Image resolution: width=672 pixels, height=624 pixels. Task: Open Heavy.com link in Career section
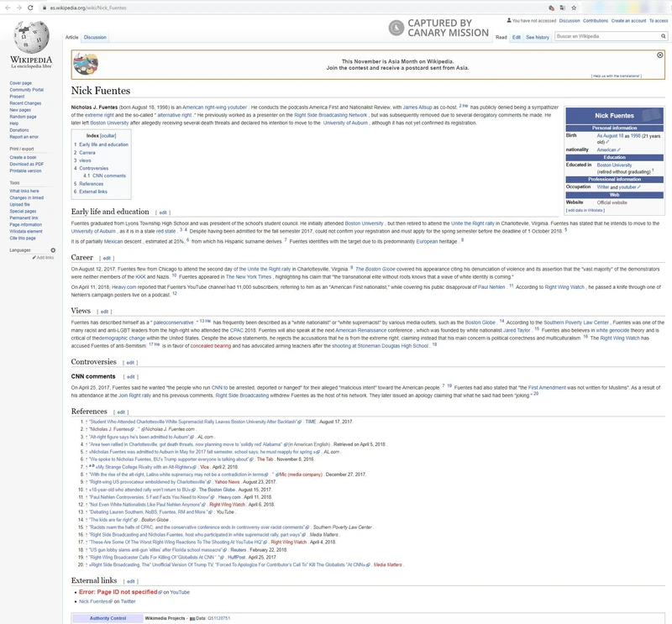pyautogui.click(x=123, y=287)
